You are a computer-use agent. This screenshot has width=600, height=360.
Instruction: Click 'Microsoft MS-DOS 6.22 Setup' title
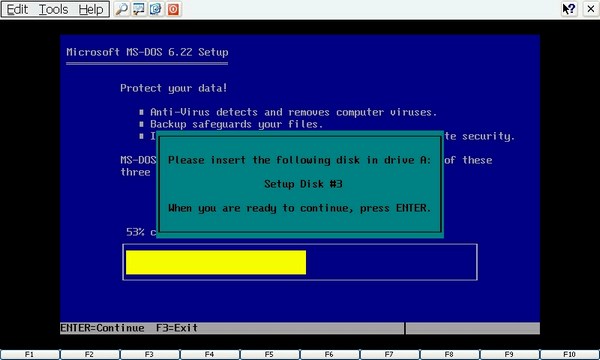coord(147,52)
